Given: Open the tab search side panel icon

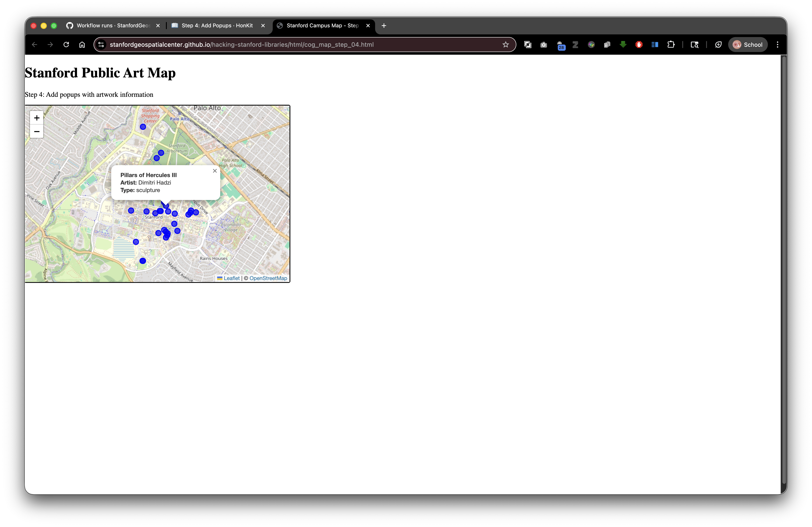Looking at the screenshot, I should coord(695,44).
